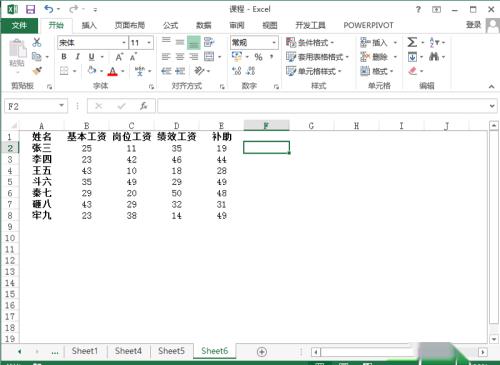
Task: Switch to 公式 ribbon tab
Action: (171, 25)
